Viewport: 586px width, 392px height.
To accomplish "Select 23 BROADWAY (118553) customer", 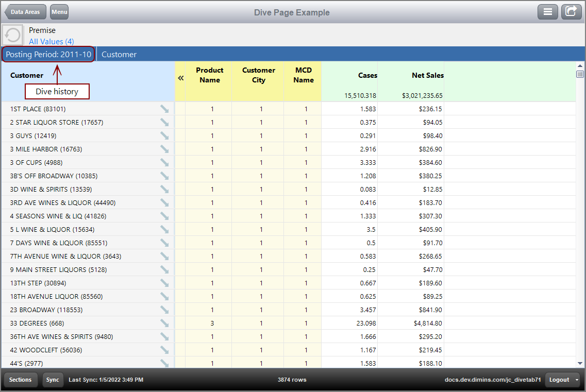I will [x=46, y=310].
